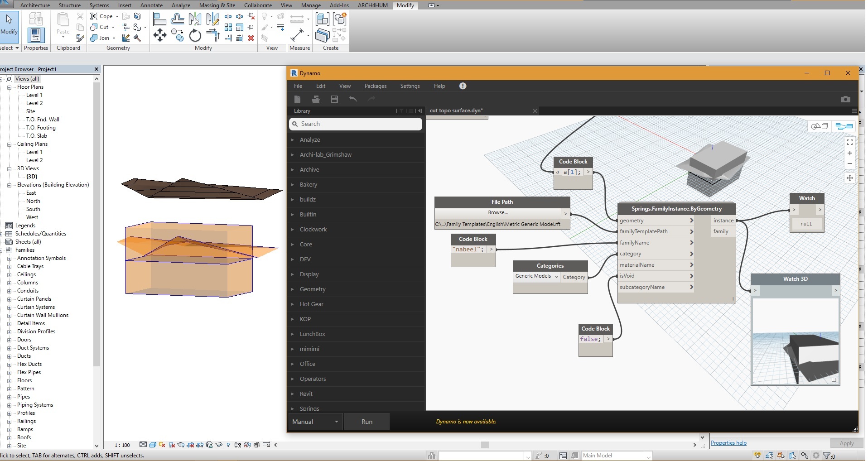868x461 pixels.
Task: Expand the Geometry library category
Action: tap(313, 289)
